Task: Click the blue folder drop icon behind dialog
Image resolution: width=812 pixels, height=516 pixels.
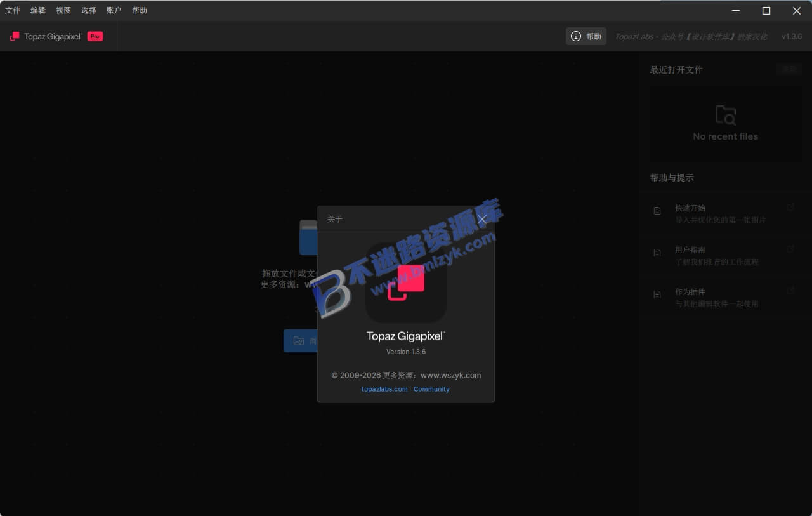Action: point(308,237)
